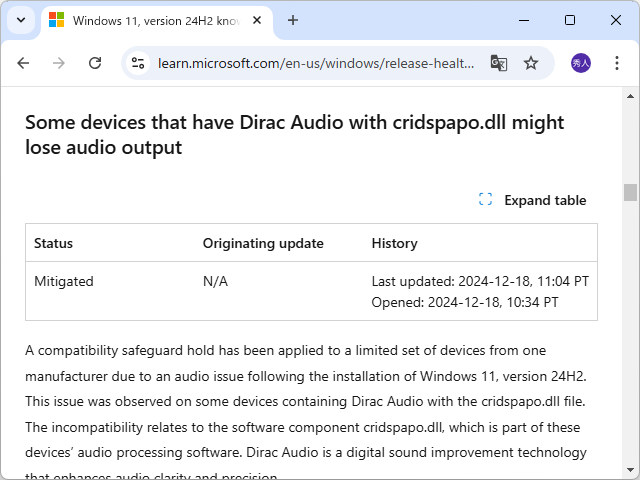Maximize the Chrome window
The width and height of the screenshot is (640, 480).
pos(570,20)
